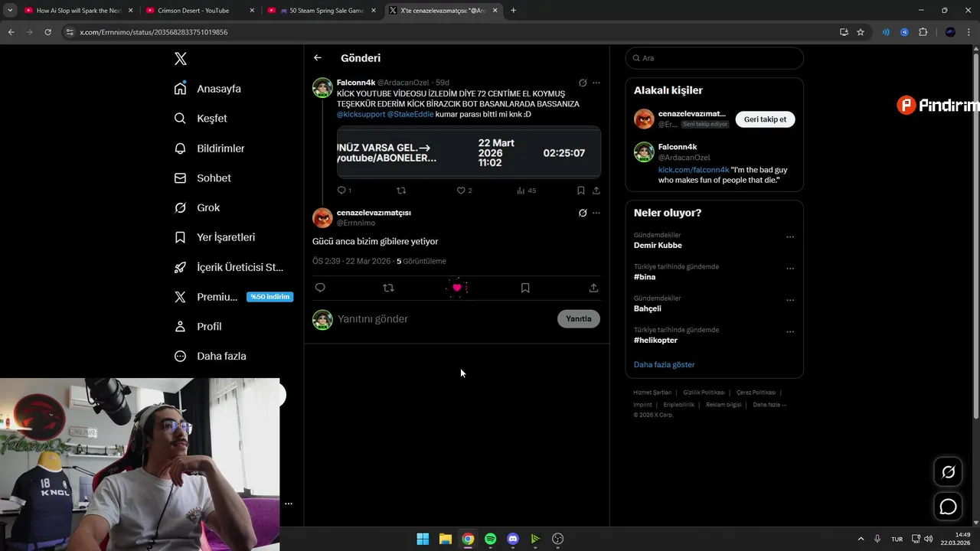Open @StakeEddie mention link

[x=410, y=114]
